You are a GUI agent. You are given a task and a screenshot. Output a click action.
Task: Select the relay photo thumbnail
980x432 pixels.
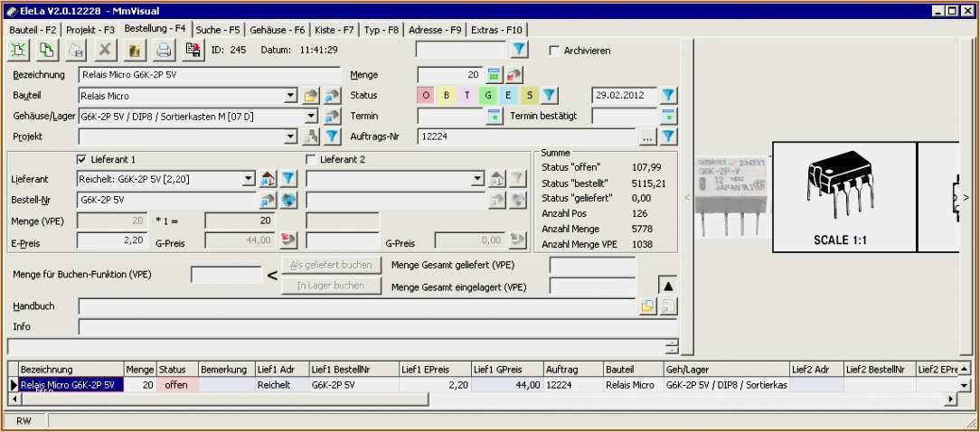[x=731, y=196]
